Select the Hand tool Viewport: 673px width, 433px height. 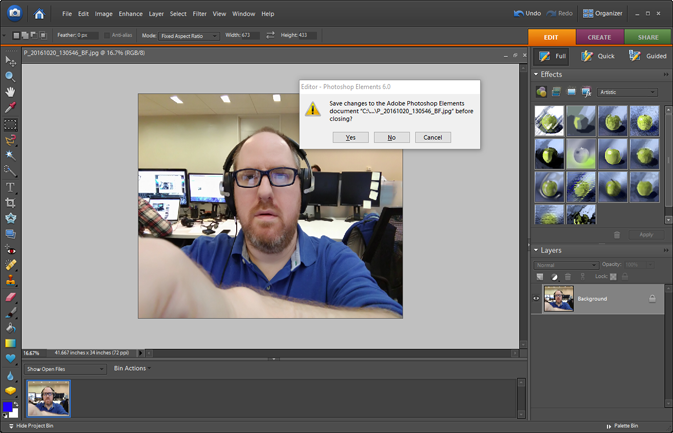tap(11, 91)
